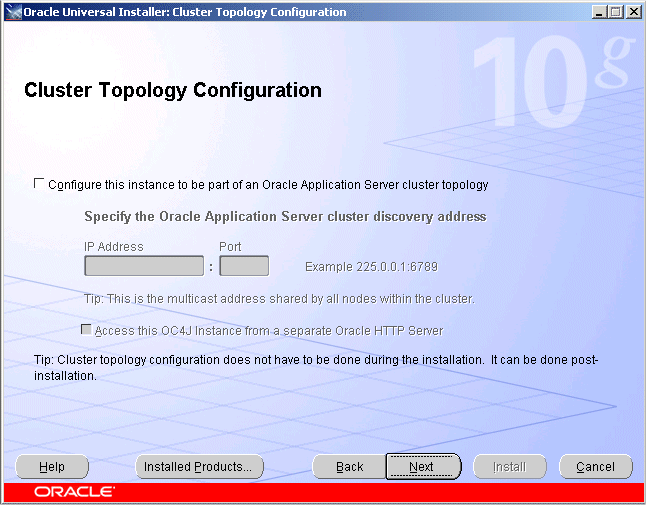Click the disabled Install button
Image resolution: width=646 pixels, height=505 pixels.
[x=510, y=467]
